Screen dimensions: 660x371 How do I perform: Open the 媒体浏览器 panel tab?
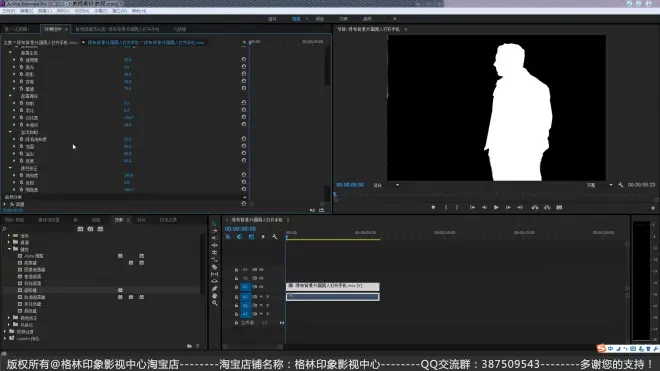pyautogui.click(x=49, y=220)
